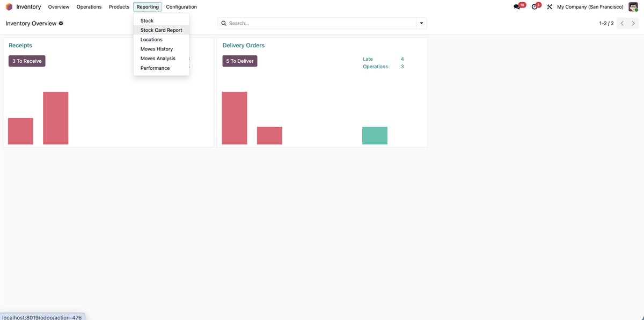The width and height of the screenshot is (644, 320).
Task: Click the developer tools wrench icon
Action: click(x=549, y=6)
